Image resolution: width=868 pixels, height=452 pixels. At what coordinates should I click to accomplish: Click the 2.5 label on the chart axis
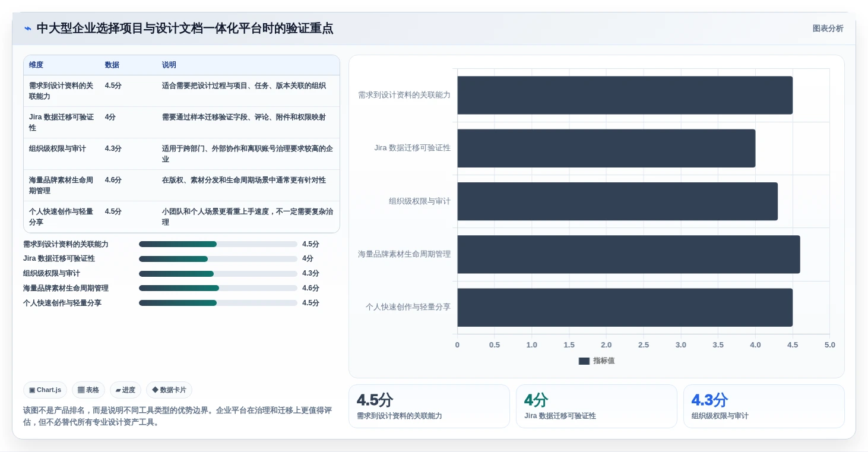pyautogui.click(x=644, y=345)
